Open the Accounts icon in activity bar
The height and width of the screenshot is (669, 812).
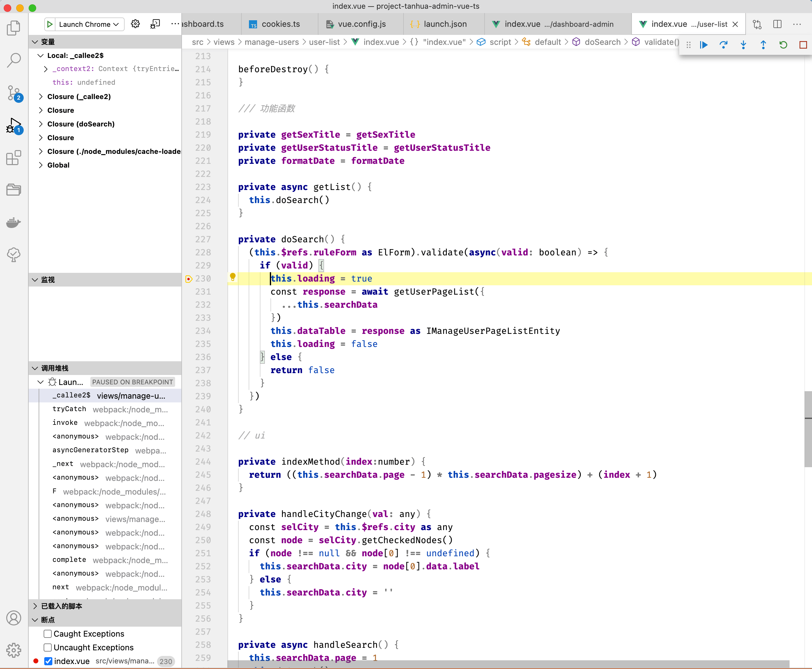point(14,618)
